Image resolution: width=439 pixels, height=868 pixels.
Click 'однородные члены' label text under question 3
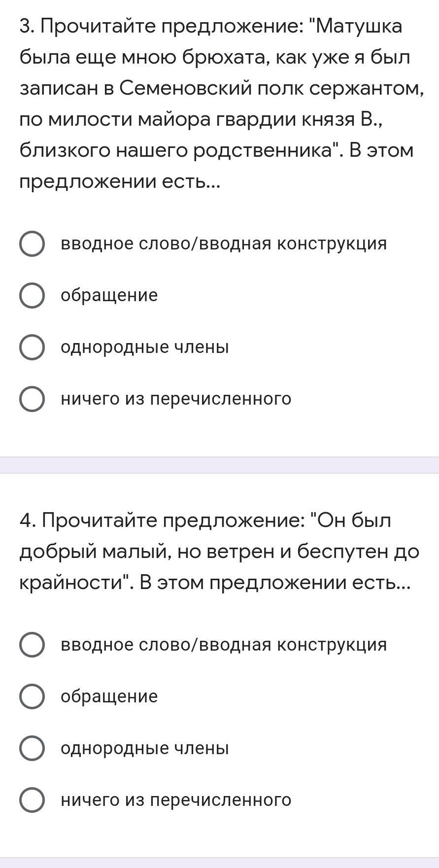145,347
